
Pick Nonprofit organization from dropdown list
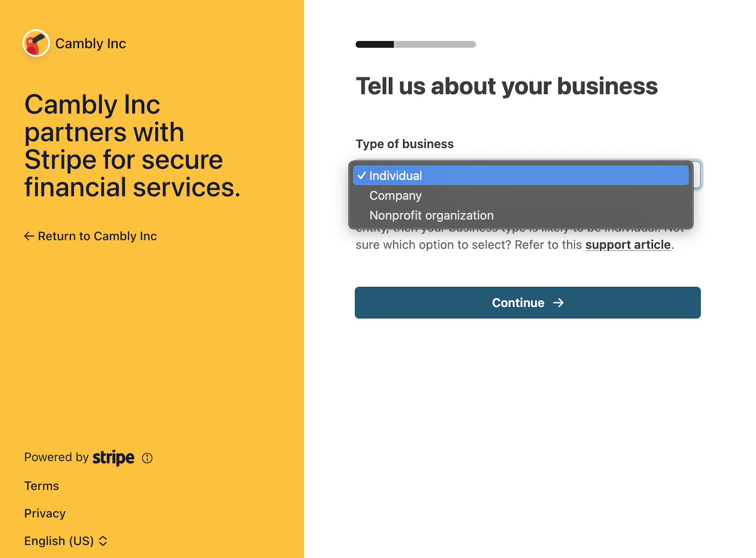pyautogui.click(x=521, y=215)
